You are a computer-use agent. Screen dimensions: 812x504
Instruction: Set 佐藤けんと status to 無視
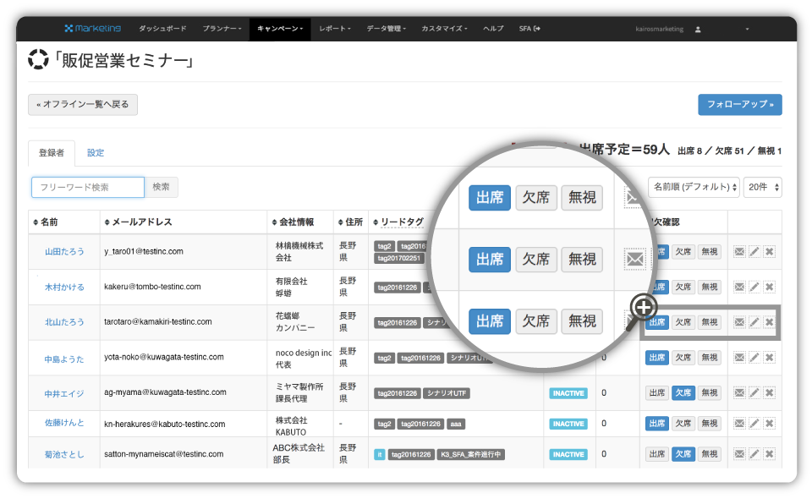click(709, 423)
